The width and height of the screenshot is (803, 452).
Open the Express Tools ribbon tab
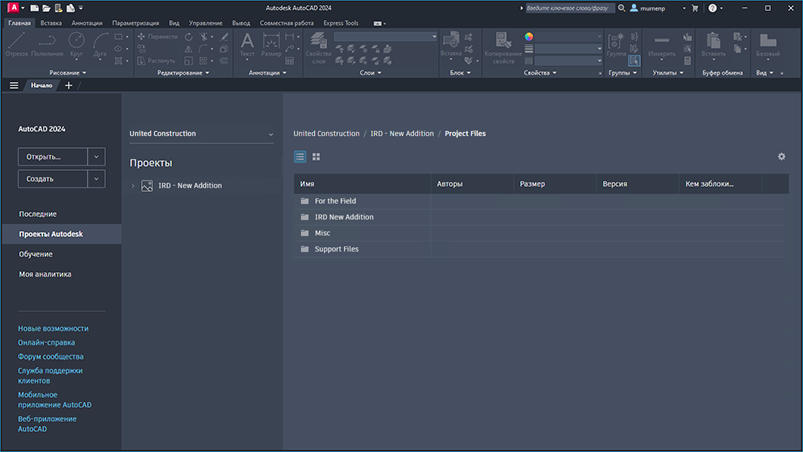pos(341,23)
